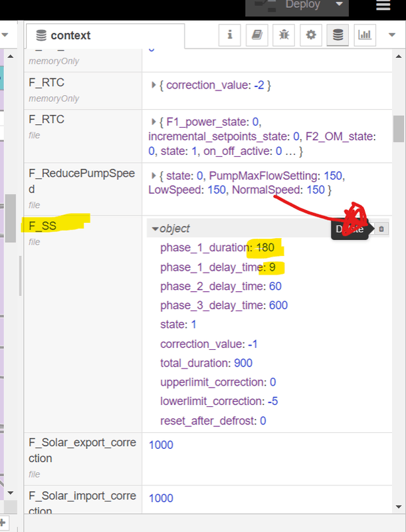Click phase_1_delay_time value 9

pos(272,267)
